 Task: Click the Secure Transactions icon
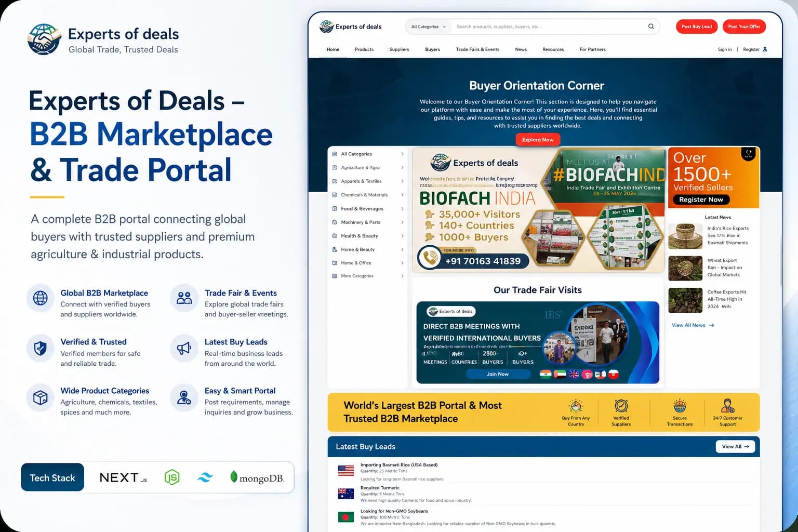click(x=680, y=405)
